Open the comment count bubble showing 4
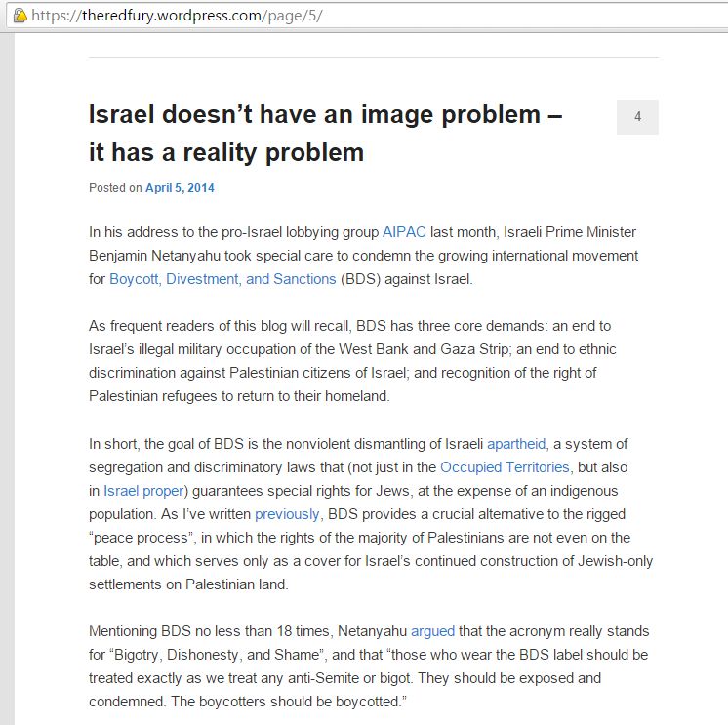728x725 pixels. 637,117
